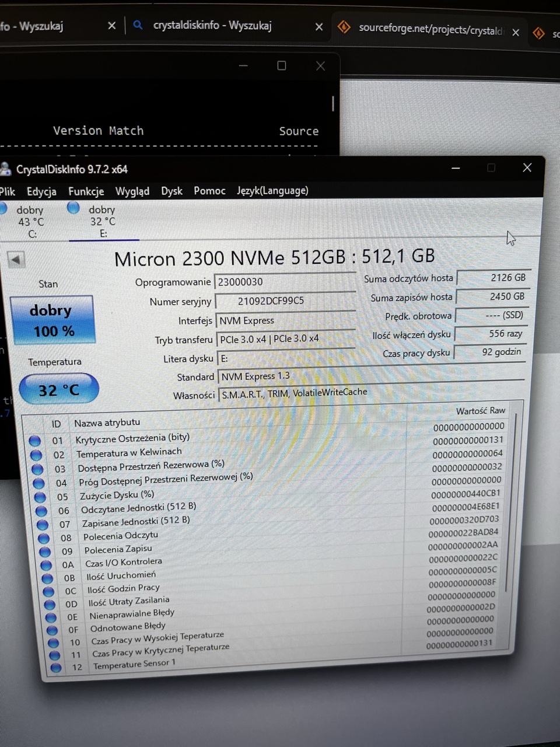Click the Interfejs field NVM Express
Viewport: 560px width, 747px height.
285,320
